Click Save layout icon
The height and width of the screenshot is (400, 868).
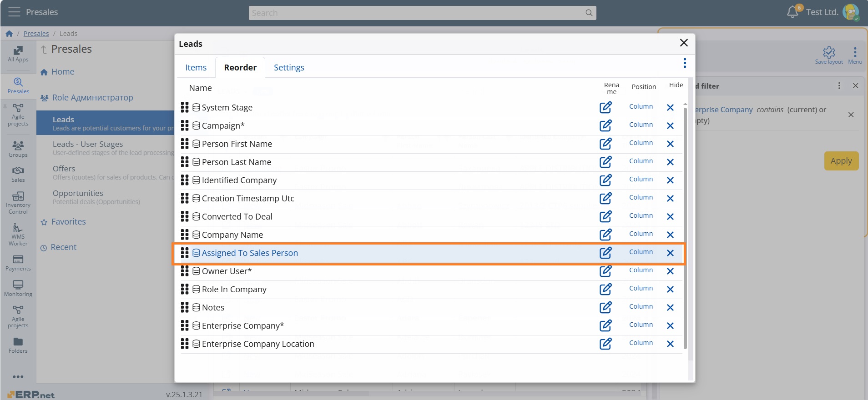point(829,55)
